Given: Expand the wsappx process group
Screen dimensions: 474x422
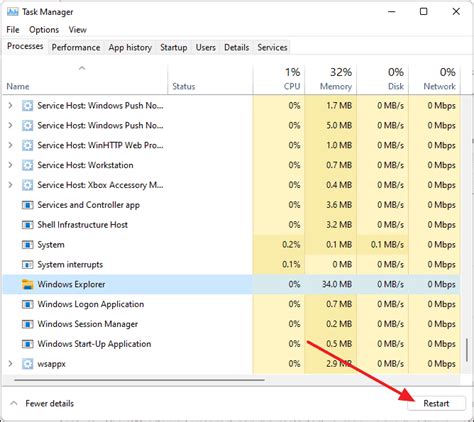Looking at the screenshot, I should (x=10, y=363).
